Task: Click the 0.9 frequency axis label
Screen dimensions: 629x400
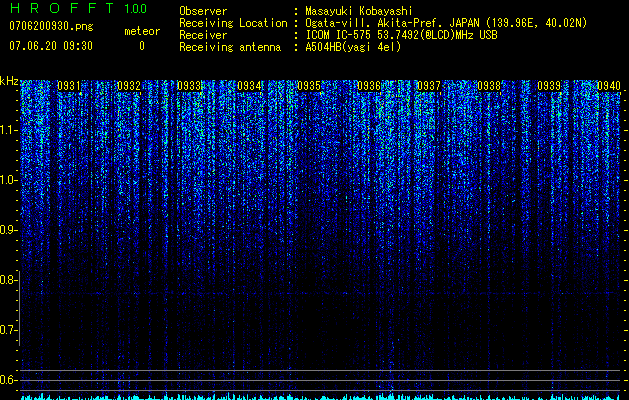Action: pyautogui.click(x=9, y=230)
